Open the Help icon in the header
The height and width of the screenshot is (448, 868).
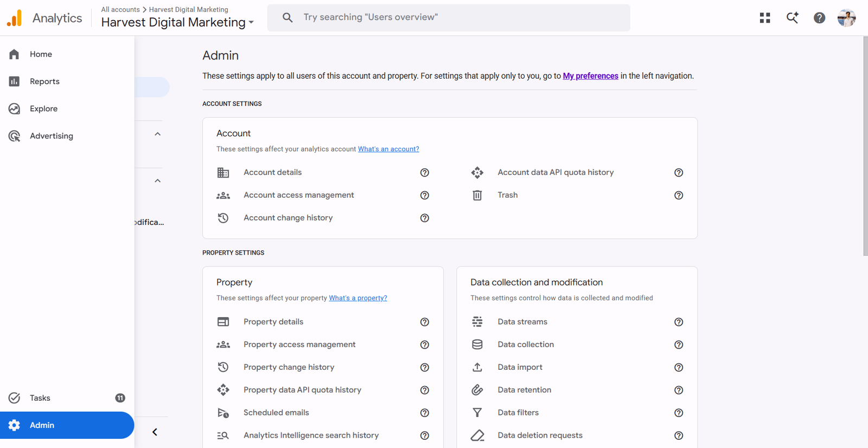pyautogui.click(x=819, y=18)
